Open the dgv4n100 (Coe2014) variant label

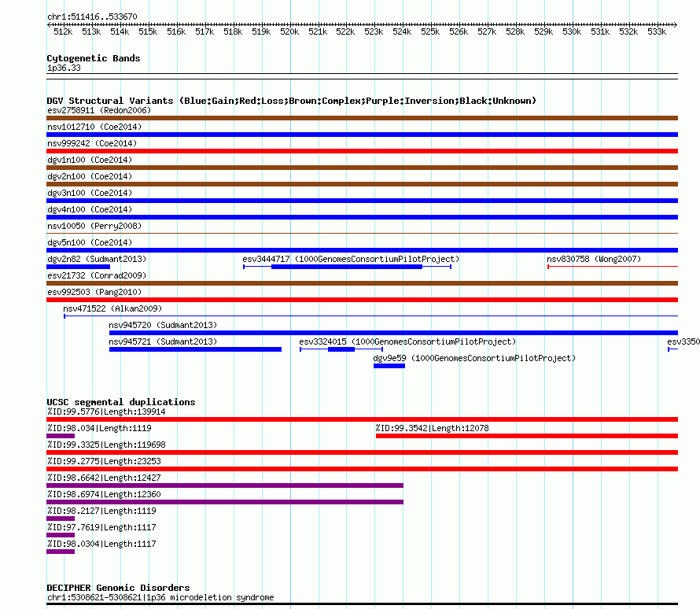(x=90, y=209)
